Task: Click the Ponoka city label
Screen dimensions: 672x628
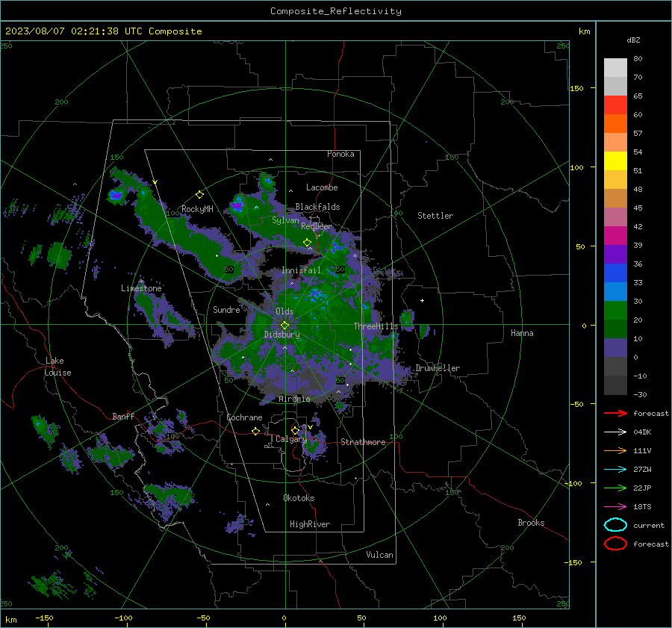Action: click(x=340, y=154)
